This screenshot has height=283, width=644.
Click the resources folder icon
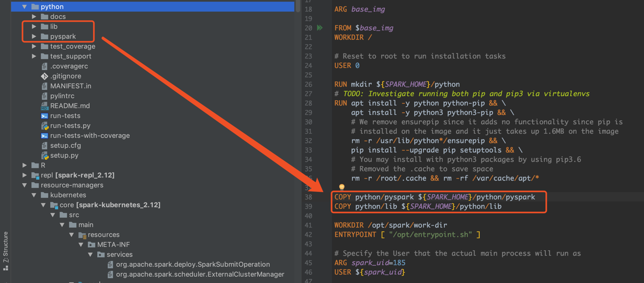tap(82, 235)
